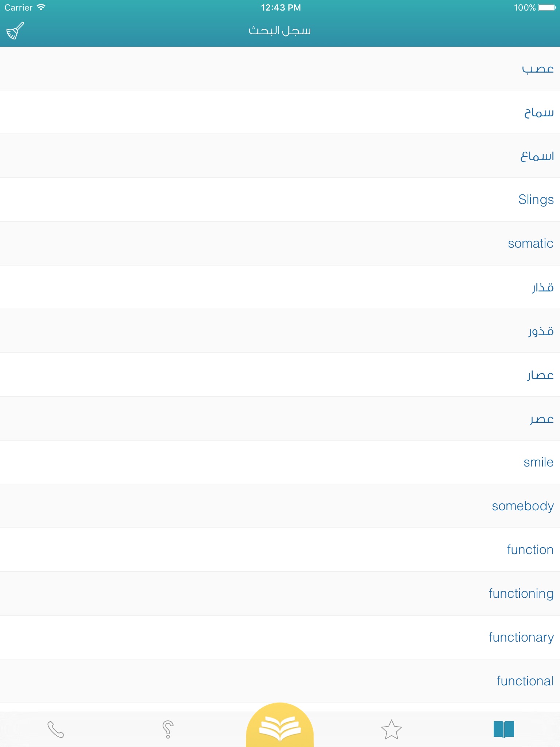Tap the Arabic entry 'قذار'
The image size is (560, 747).
coord(542,287)
